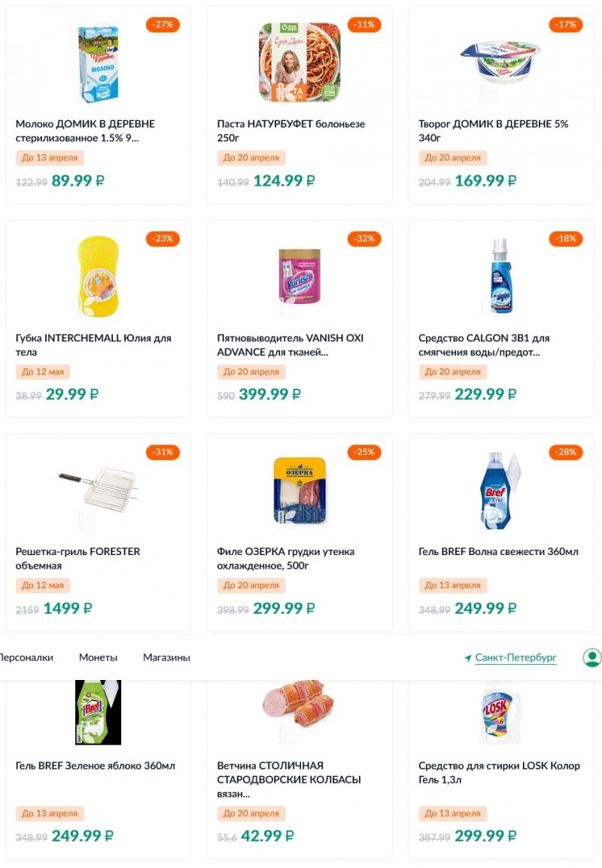The image size is (602, 868).
Task: Go to the Монеты section
Action: tap(98, 657)
